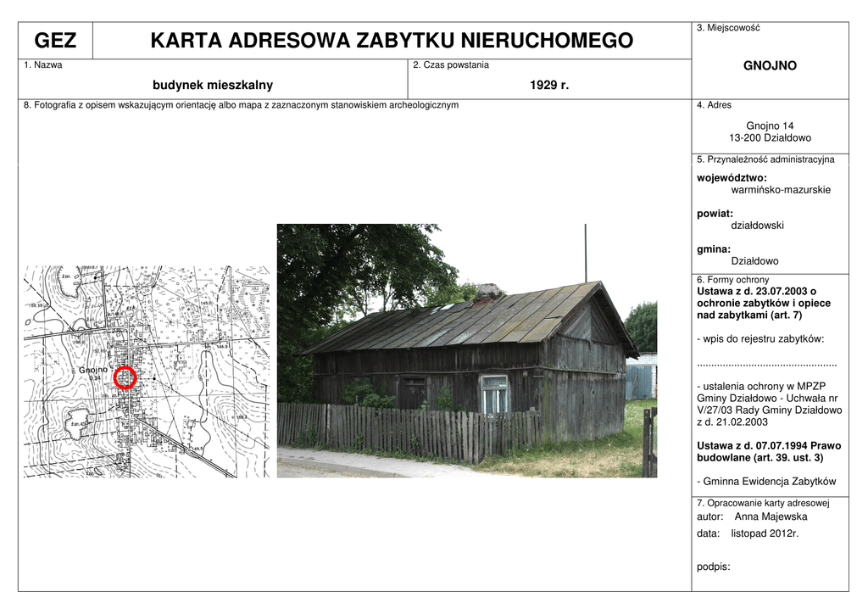Click the dotted line for registry entry
868x614 pixels.
tap(766, 363)
